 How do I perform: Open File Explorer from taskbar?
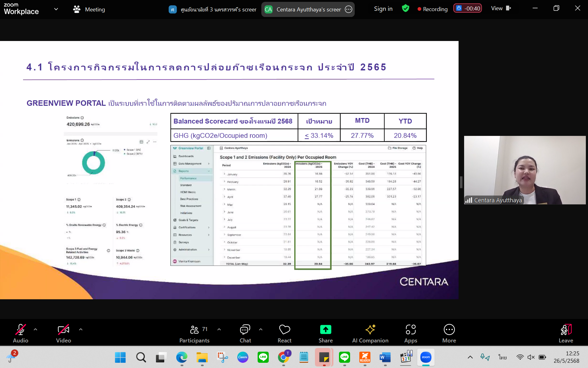pyautogui.click(x=202, y=358)
